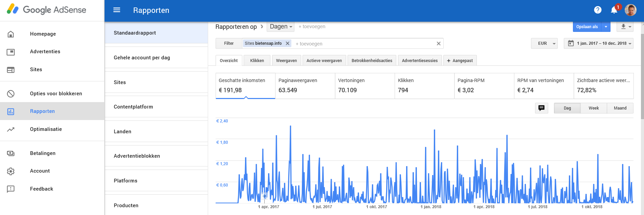Toggle chart annotations comment icon
Viewport: 644px width, 215px height.
click(541, 108)
